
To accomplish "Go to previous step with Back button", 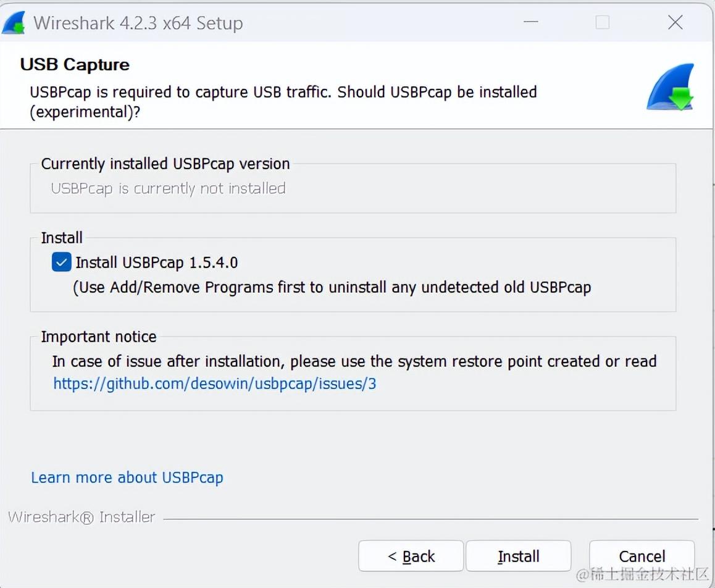I will (411, 556).
